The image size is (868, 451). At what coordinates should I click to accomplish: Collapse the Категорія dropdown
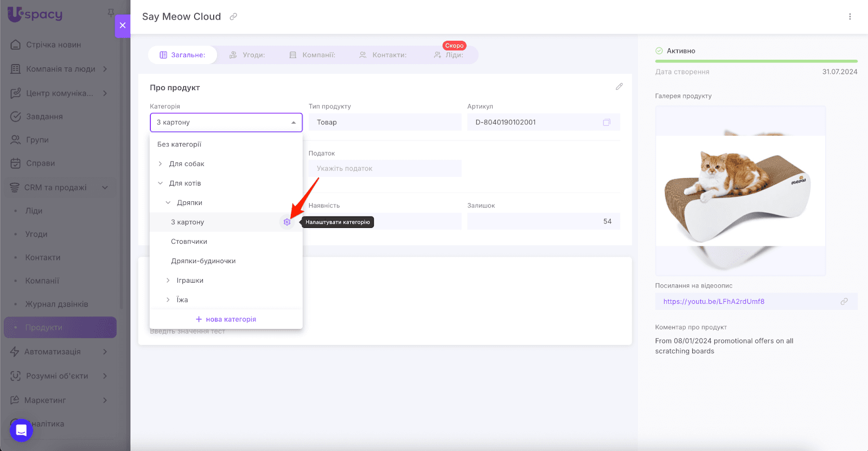coord(293,123)
